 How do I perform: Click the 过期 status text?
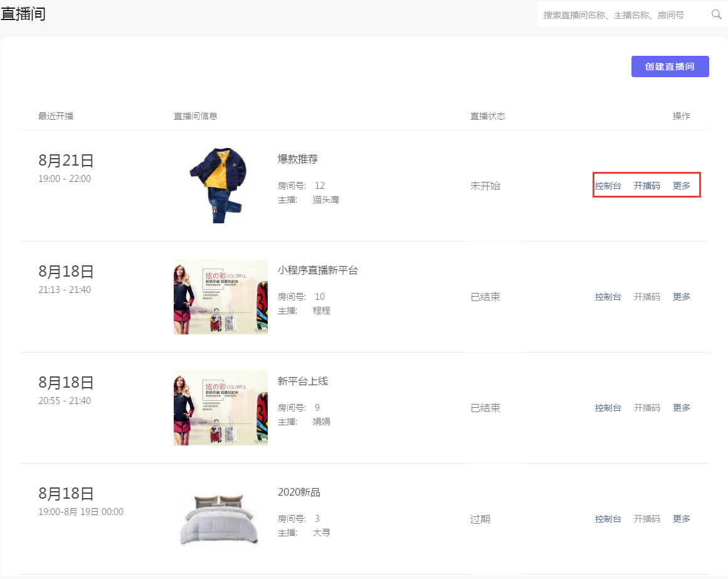(x=480, y=519)
